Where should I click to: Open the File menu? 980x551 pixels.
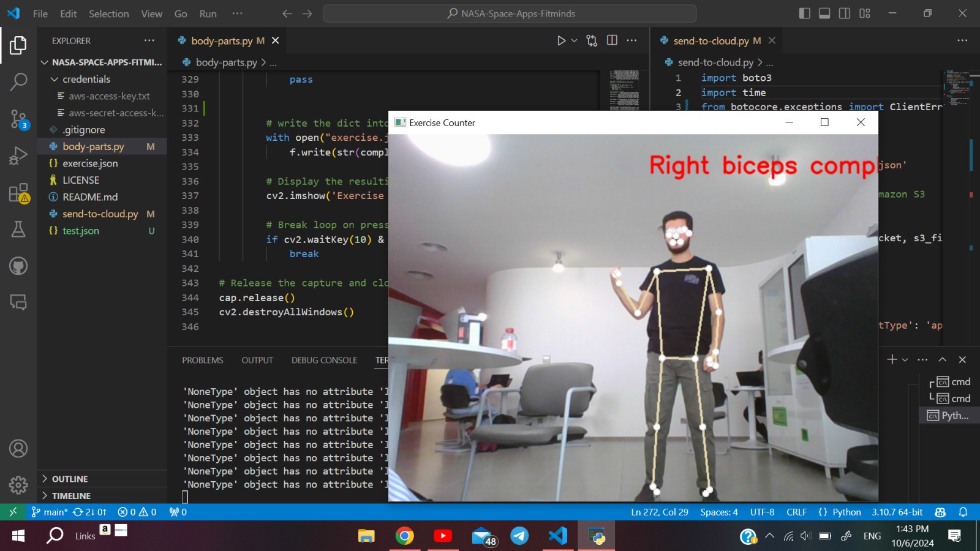click(40, 13)
